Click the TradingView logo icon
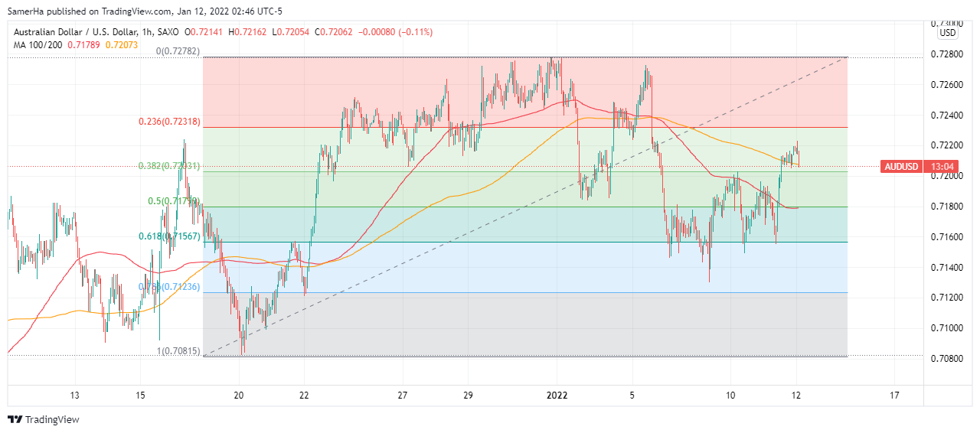The width and height of the screenshot is (980, 433). (15, 419)
